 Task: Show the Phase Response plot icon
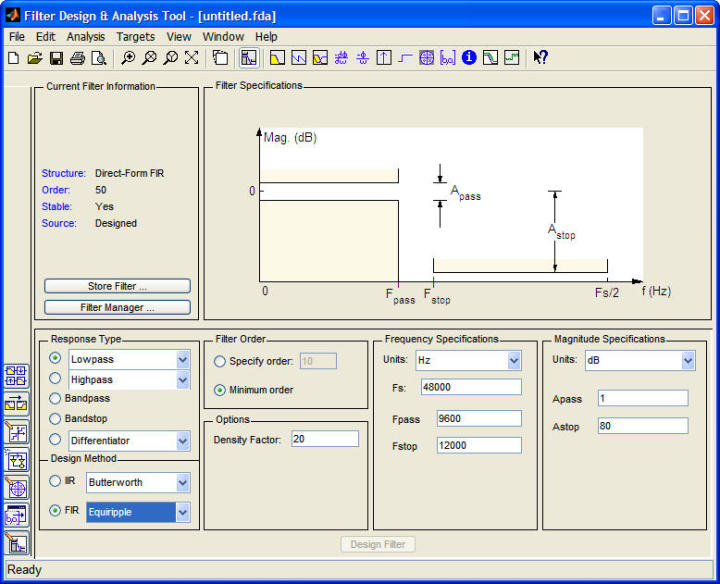click(299, 58)
